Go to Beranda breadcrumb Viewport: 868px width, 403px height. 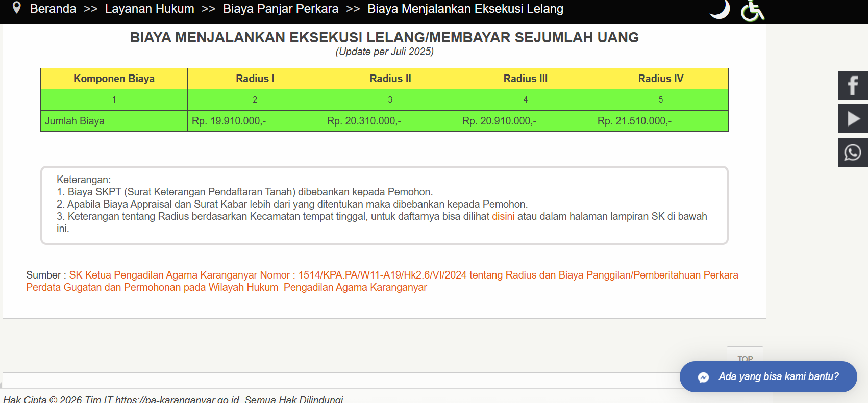pos(53,9)
